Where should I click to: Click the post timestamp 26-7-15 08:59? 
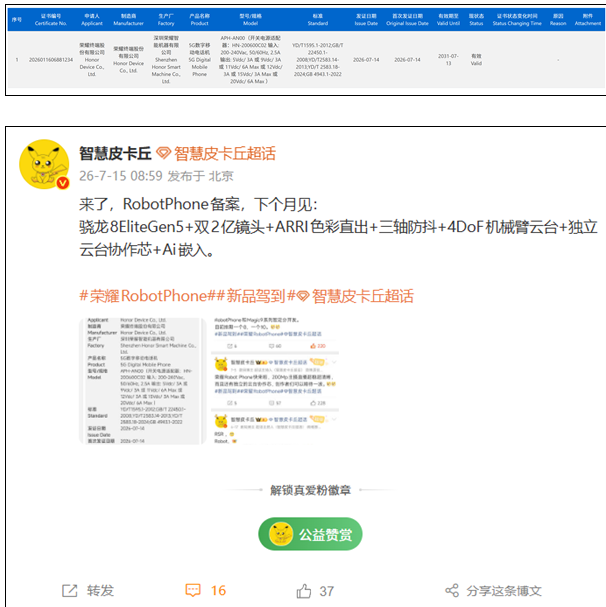pyautogui.click(x=121, y=176)
